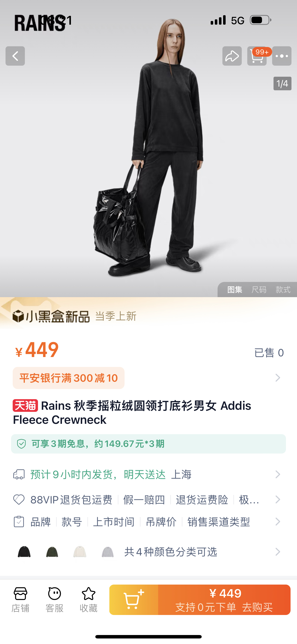Open the shopping cart with 99+ badge
Screen dimensions: 297x644
257,56
